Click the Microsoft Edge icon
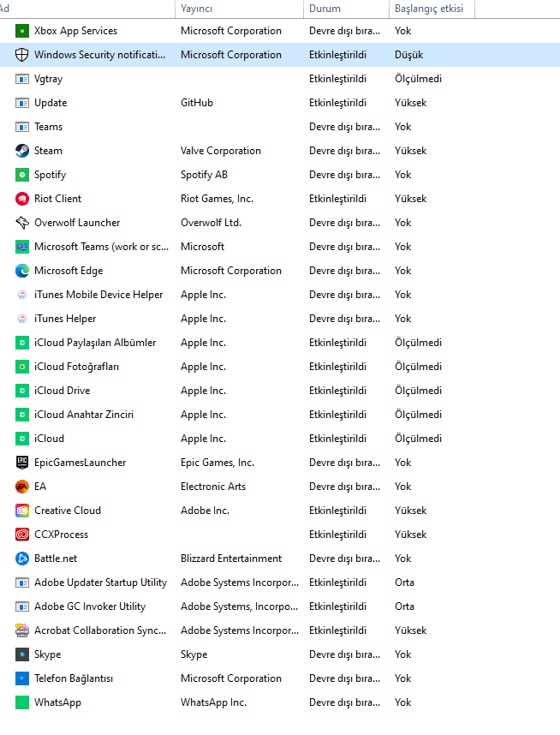Viewport: 560px width, 735px height. pos(22,271)
